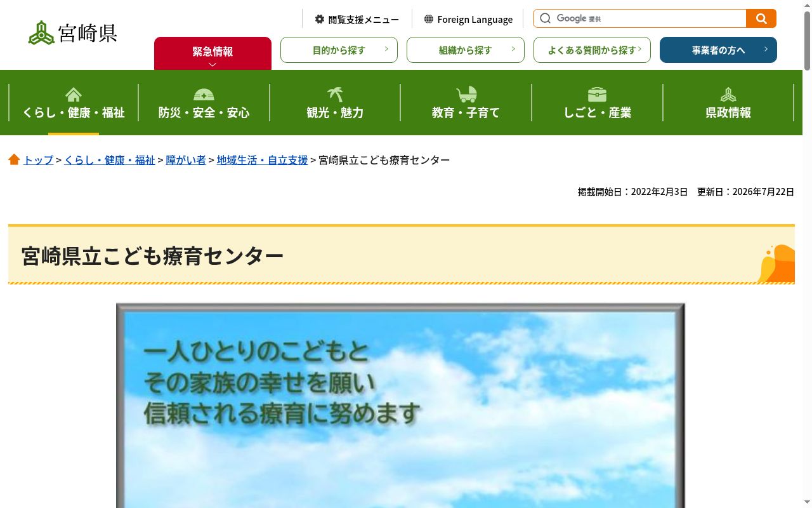This screenshot has width=812, height=508.
Task: Select the 観光・魅力 menu label
Action: point(335,112)
